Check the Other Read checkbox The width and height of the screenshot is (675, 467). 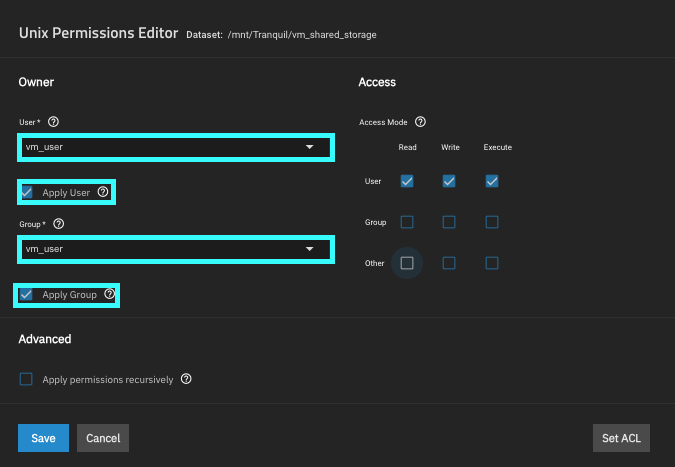click(x=407, y=263)
